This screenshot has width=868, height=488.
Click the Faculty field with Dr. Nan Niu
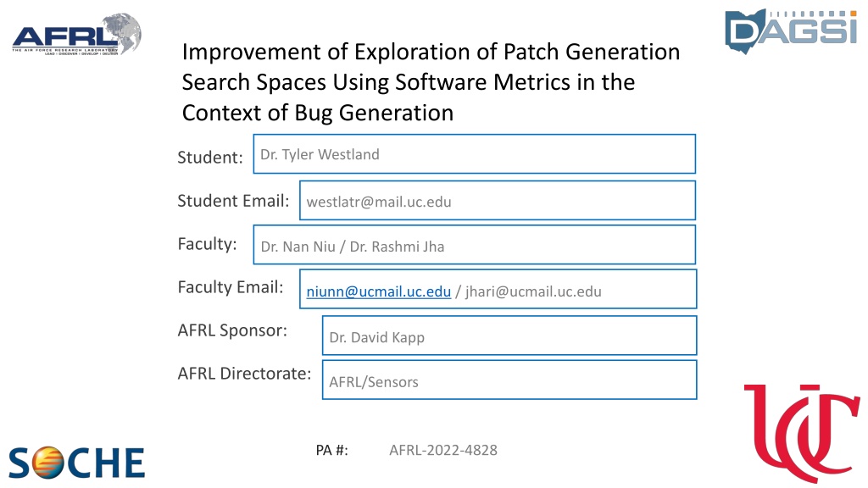tap(475, 245)
